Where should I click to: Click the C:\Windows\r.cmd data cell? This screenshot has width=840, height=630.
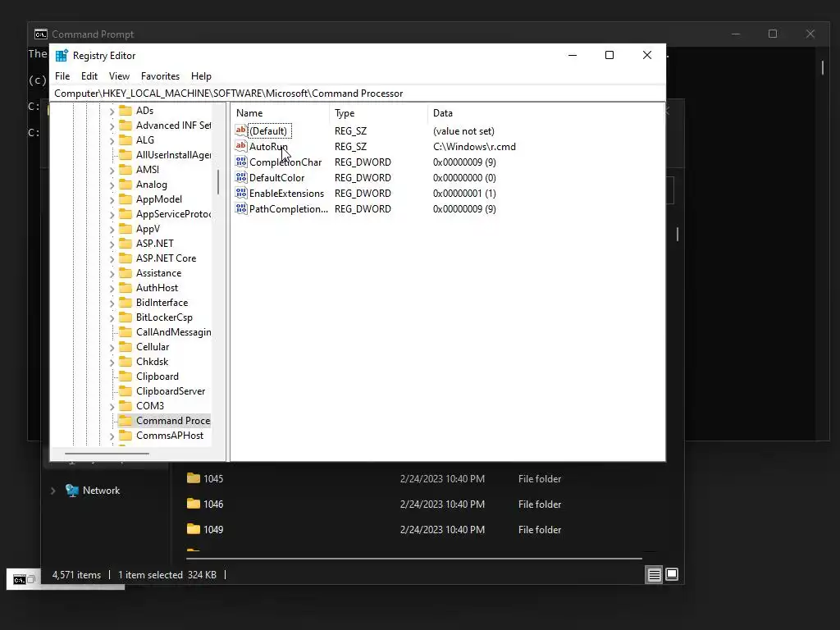474,146
